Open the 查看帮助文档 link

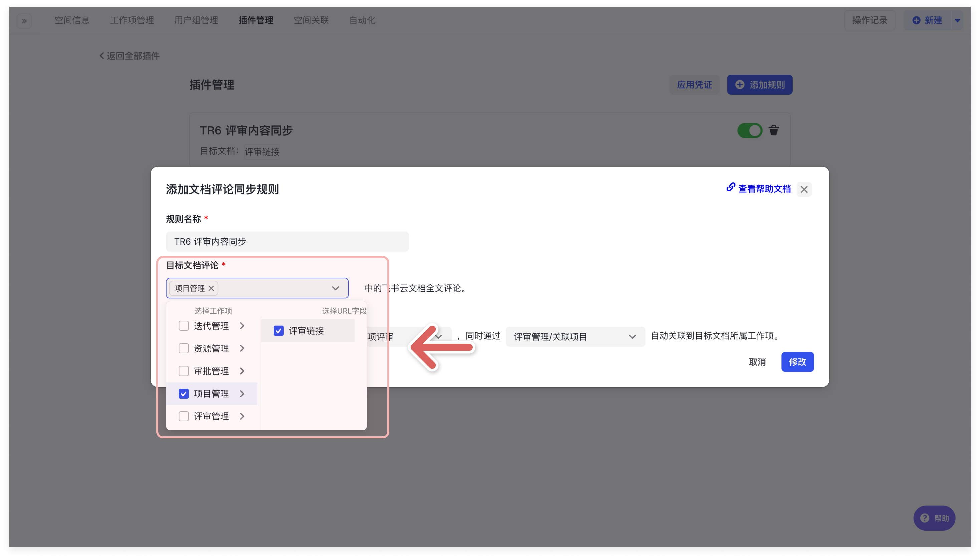coord(758,188)
